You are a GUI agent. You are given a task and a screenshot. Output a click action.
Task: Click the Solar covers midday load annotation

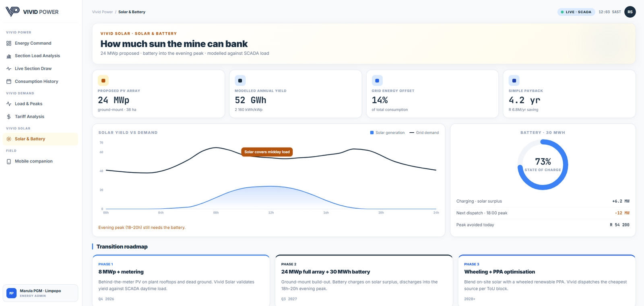click(x=267, y=152)
